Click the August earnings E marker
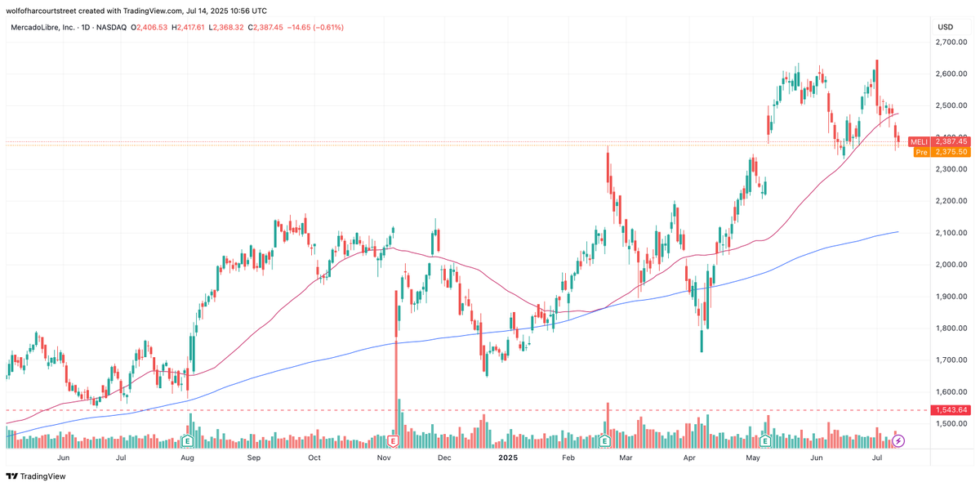 click(x=188, y=440)
